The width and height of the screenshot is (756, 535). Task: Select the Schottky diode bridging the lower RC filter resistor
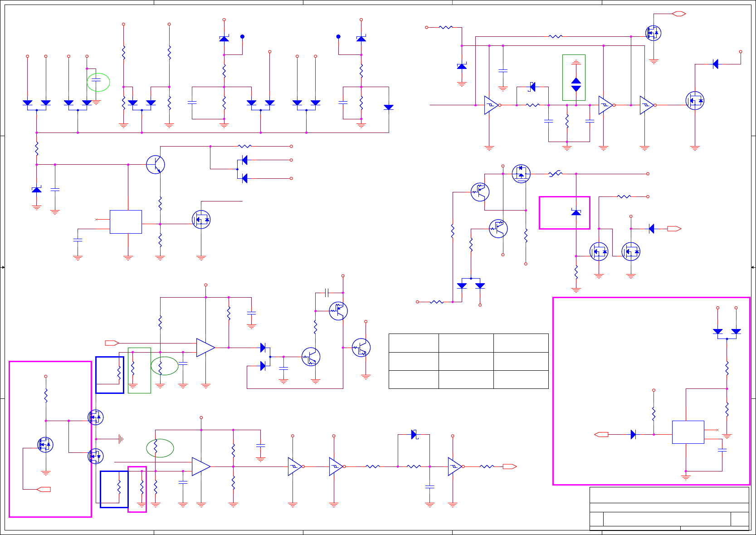click(414, 434)
